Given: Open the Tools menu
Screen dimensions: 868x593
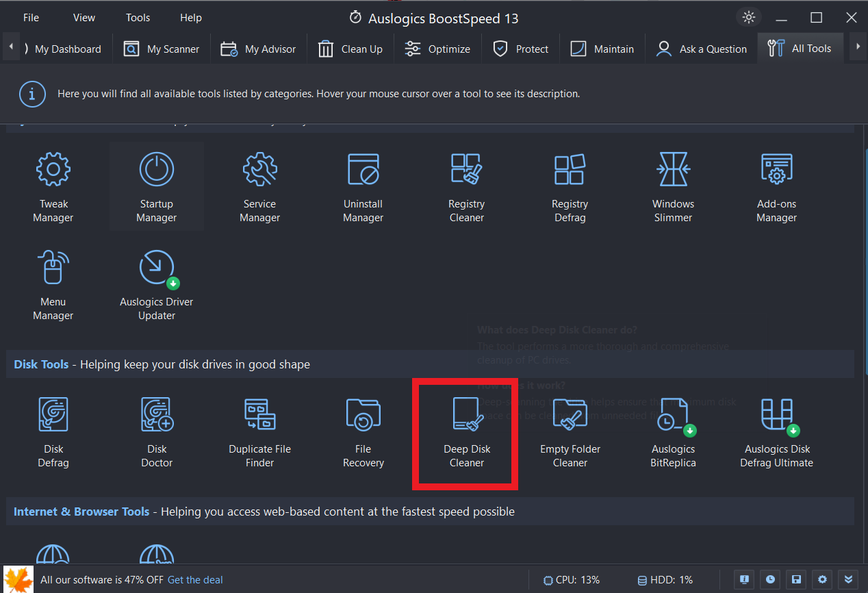Looking at the screenshot, I should 138,18.
